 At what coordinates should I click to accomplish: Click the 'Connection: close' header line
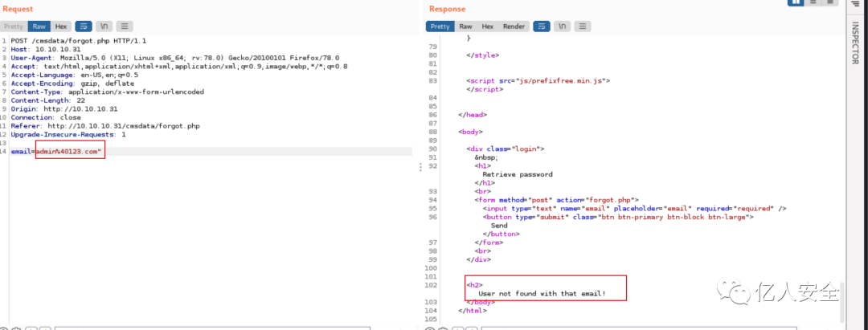click(x=46, y=118)
